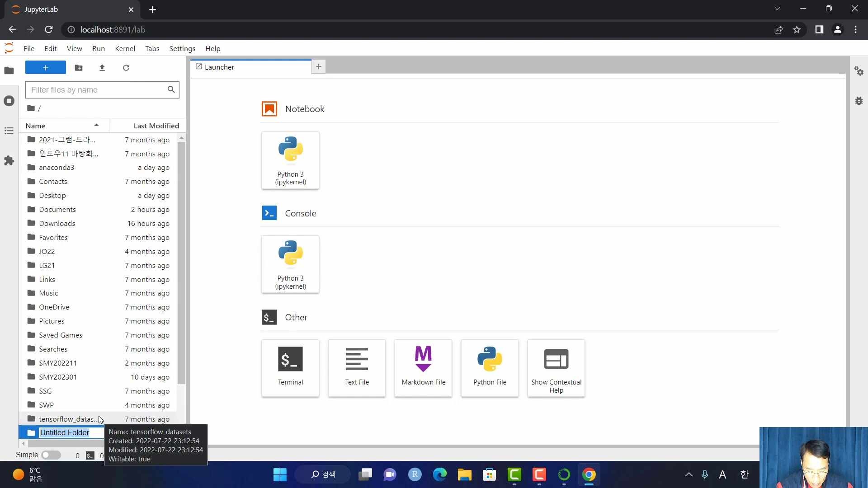Open the Debugger bug icon on right sidebar
Image resolution: width=868 pixels, height=488 pixels.
tap(859, 101)
